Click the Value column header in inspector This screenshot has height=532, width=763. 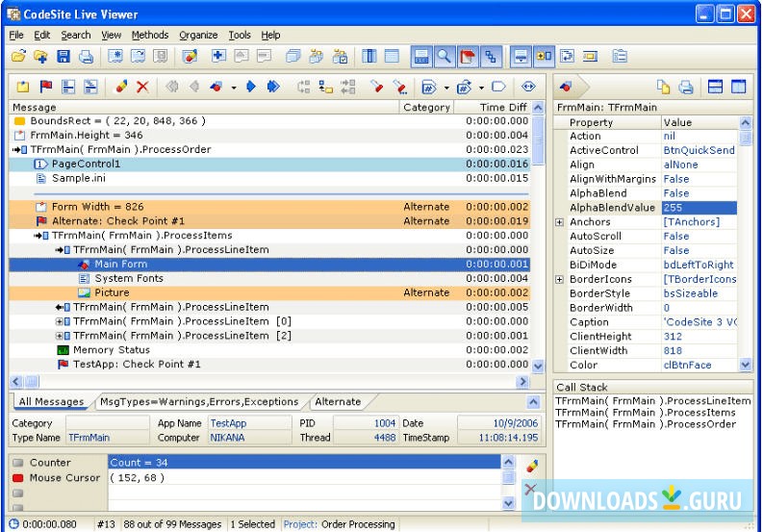coord(700,122)
